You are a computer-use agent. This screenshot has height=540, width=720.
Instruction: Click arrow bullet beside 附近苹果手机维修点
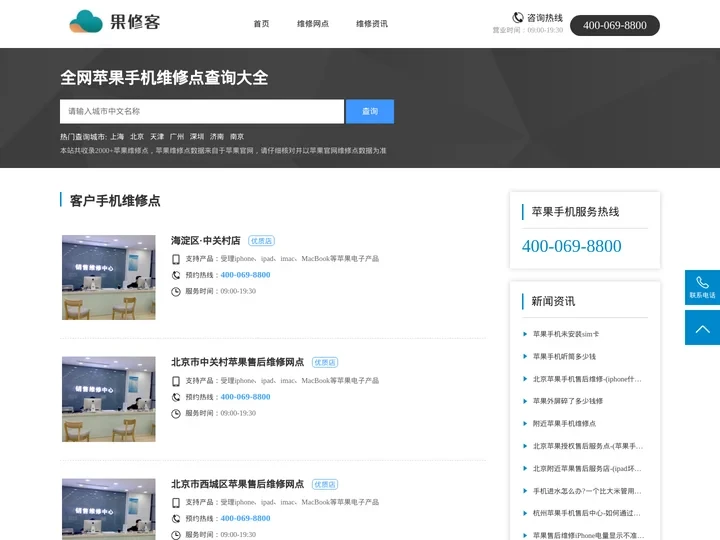(x=525, y=423)
